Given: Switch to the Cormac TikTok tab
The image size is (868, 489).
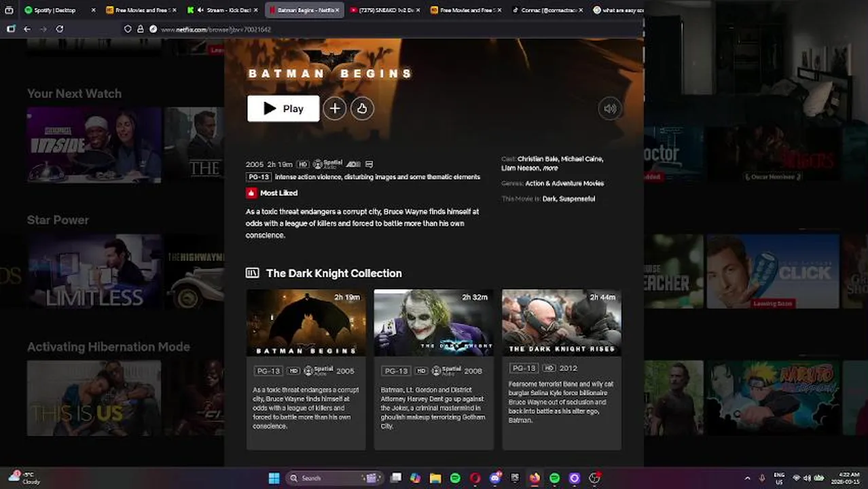Looking at the screenshot, I should (546, 10).
